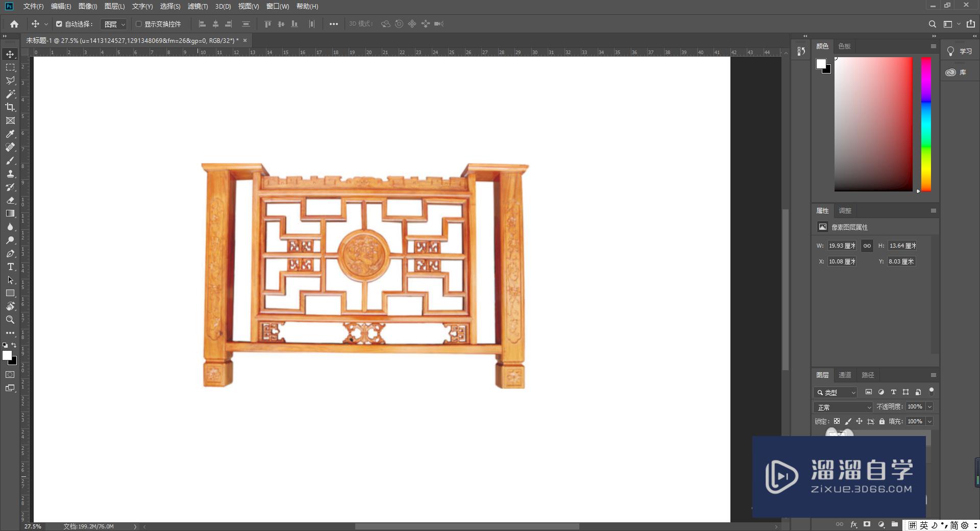Add a layer mask
This screenshot has height=531, width=980.
867,524
